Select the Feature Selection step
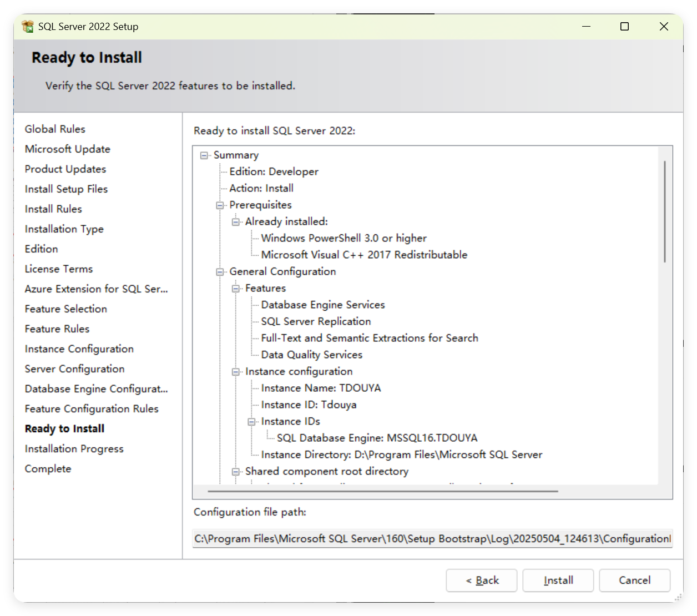The height and width of the screenshot is (616, 697). (66, 309)
